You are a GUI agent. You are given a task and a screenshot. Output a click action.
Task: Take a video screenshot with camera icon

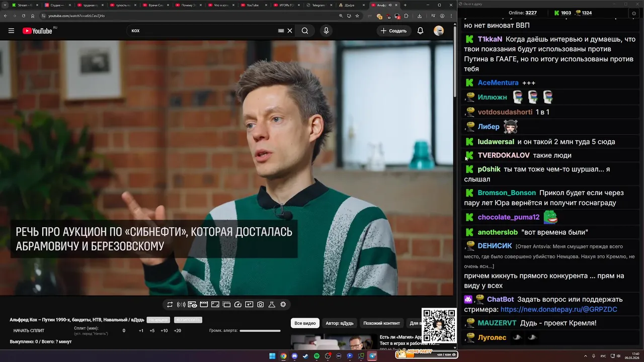click(260, 304)
